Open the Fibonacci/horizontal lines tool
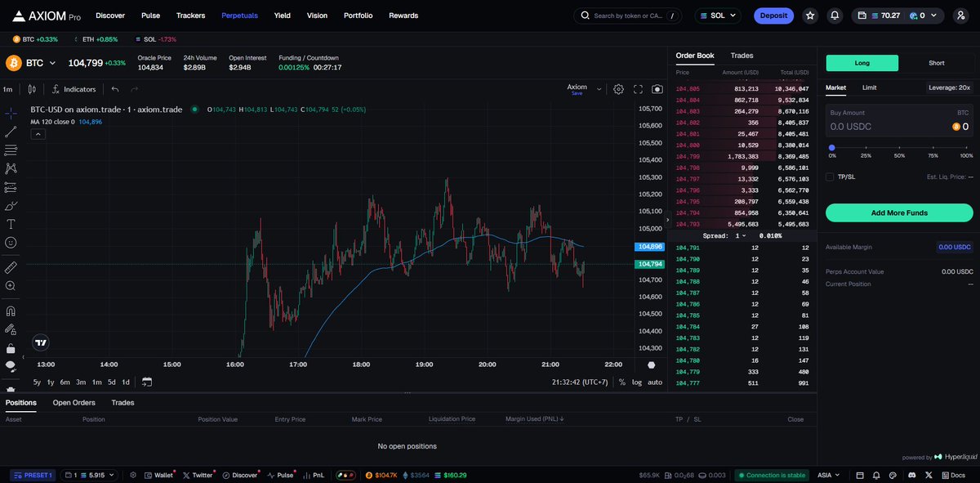The height and width of the screenshot is (483, 980). [x=11, y=150]
